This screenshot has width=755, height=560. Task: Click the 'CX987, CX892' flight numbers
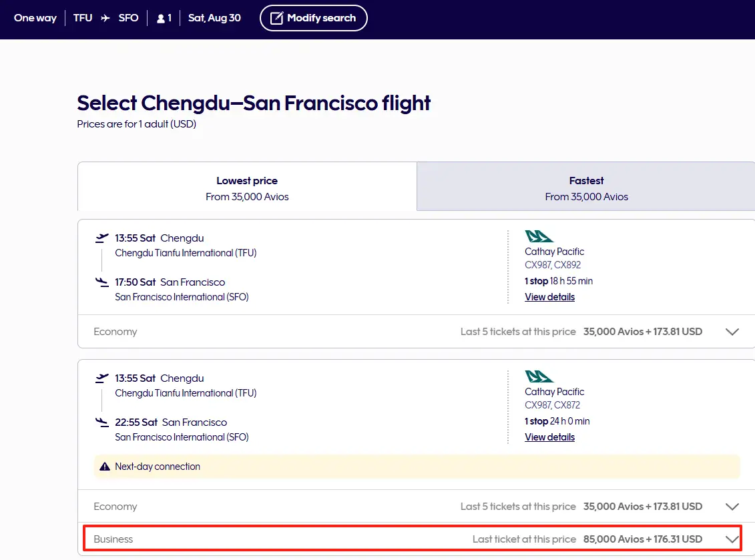(553, 265)
